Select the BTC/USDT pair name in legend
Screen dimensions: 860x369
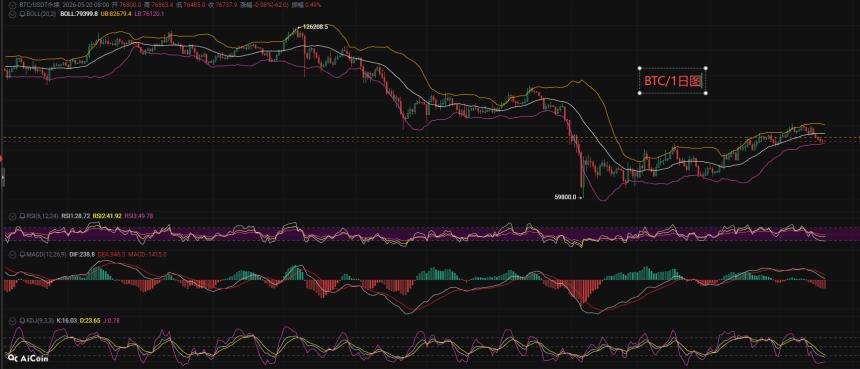[x=39, y=4]
